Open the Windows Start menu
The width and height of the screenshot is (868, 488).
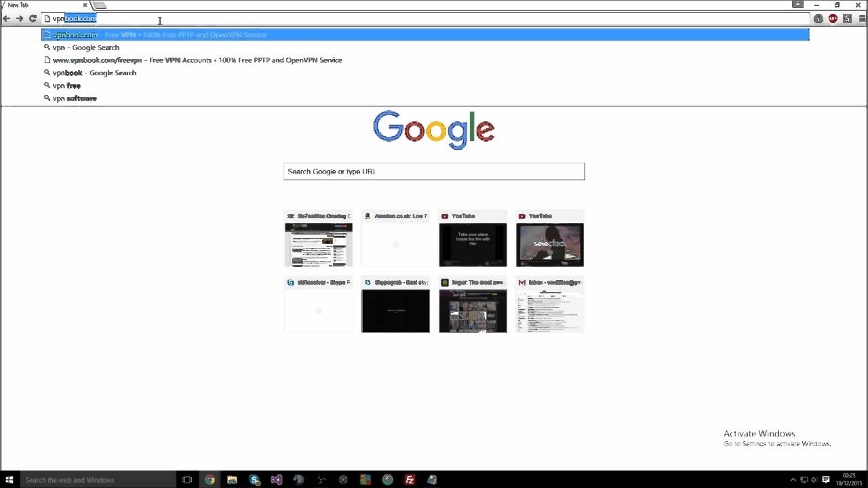point(9,480)
